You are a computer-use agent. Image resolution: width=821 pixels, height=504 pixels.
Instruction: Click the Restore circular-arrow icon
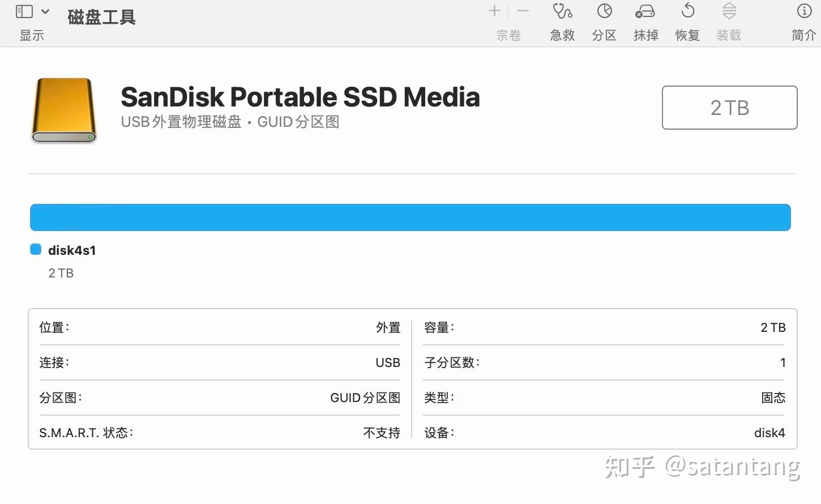(x=688, y=11)
